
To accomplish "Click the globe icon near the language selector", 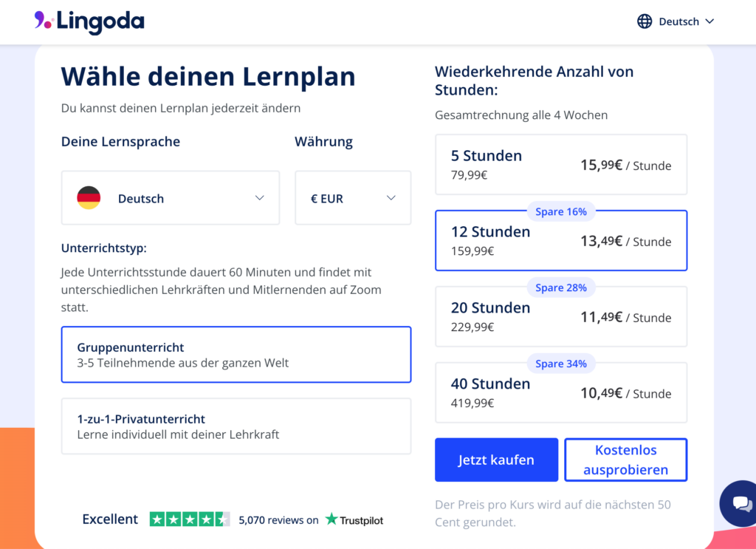I will click(x=646, y=21).
